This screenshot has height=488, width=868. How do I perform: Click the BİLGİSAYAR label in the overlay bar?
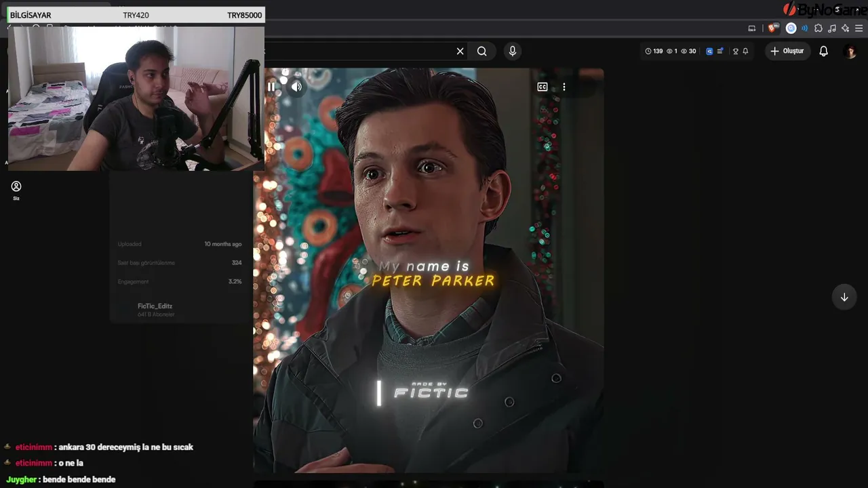[x=31, y=15]
